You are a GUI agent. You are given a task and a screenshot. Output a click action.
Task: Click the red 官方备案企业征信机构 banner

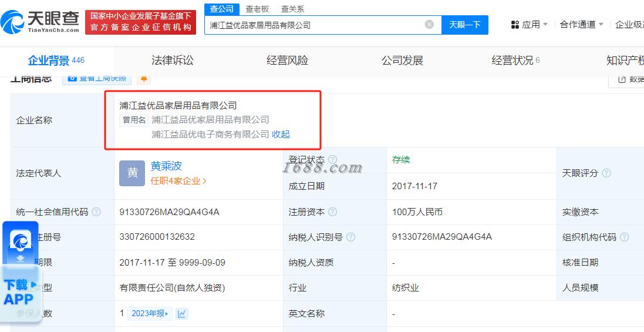coord(140,22)
